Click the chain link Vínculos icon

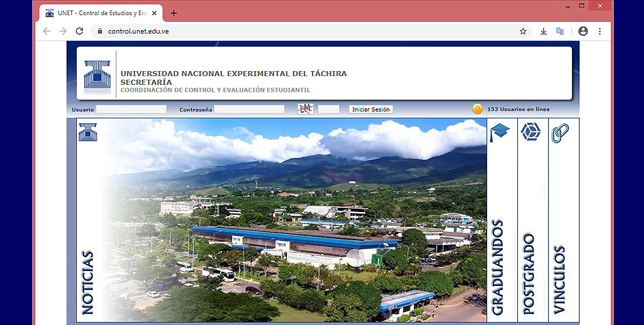click(560, 133)
